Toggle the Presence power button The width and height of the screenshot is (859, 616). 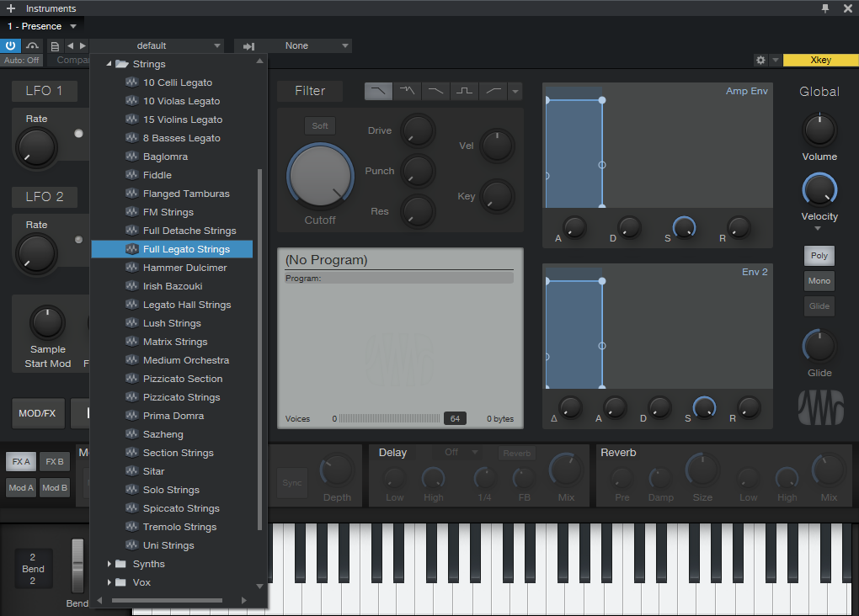(x=10, y=46)
